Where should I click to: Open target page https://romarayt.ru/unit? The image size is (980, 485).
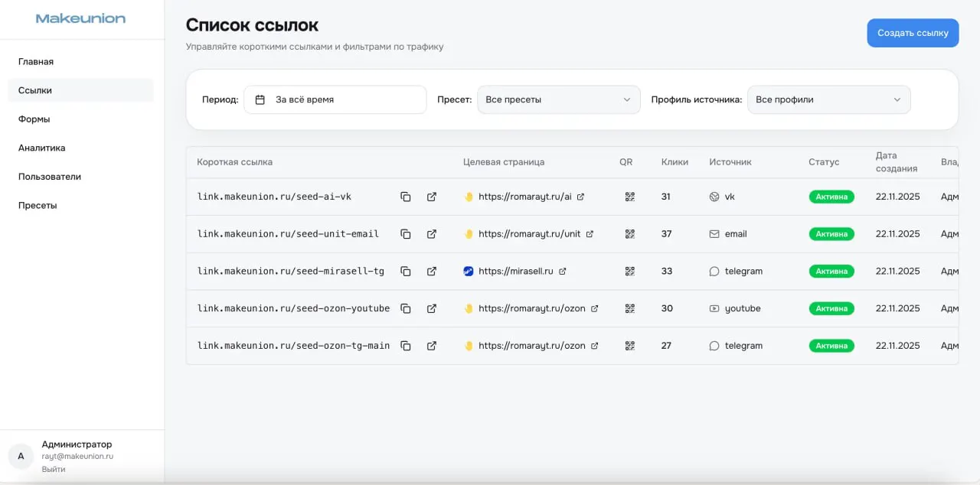click(x=536, y=234)
